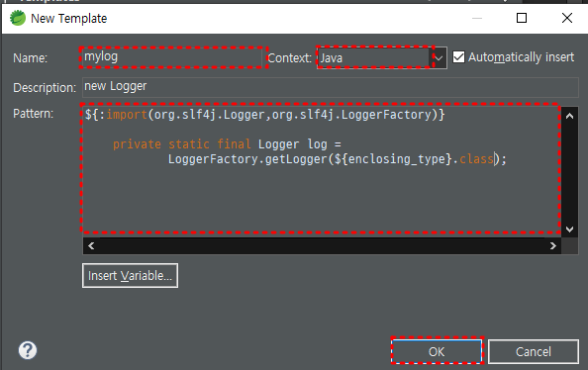Click the Pattern scrollbar down arrow
588x370 pixels.
point(569,230)
